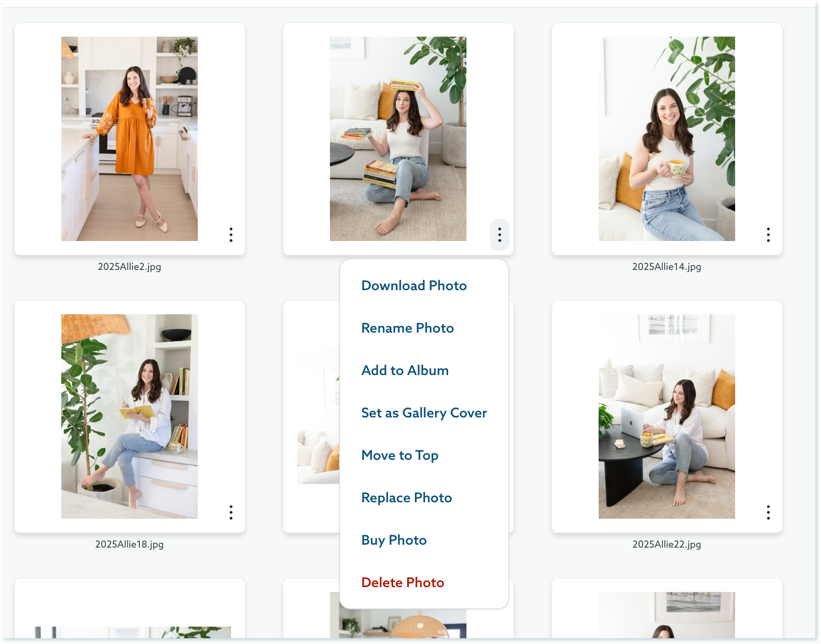Click the Buy Photo option
The height and width of the screenshot is (644, 821).
[394, 540]
